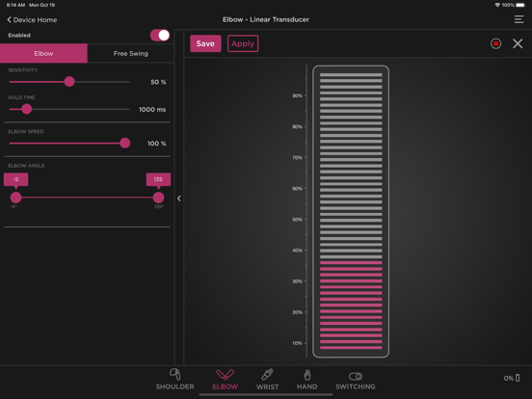The image size is (532, 399).
Task: Close the transducer graph panel
Action: click(518, 43)
